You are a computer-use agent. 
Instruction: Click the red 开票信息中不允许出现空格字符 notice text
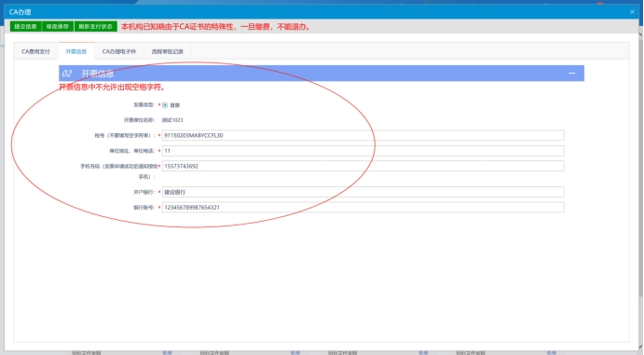coord(112,87)
